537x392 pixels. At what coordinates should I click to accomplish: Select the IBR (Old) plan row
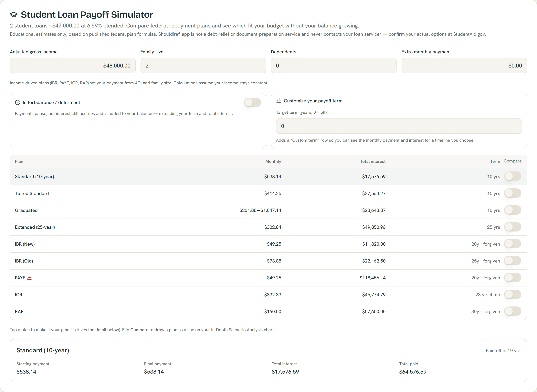[x=268, y=261]
